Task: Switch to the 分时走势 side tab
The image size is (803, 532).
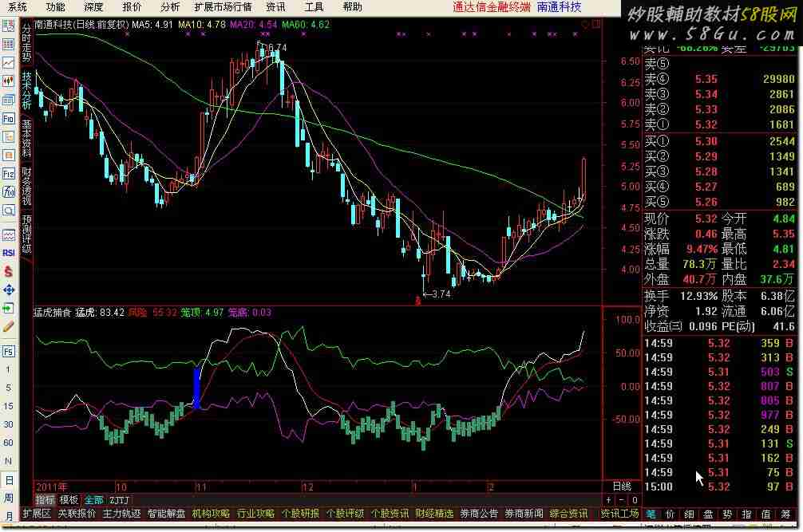Action: [x=26, y=44]
